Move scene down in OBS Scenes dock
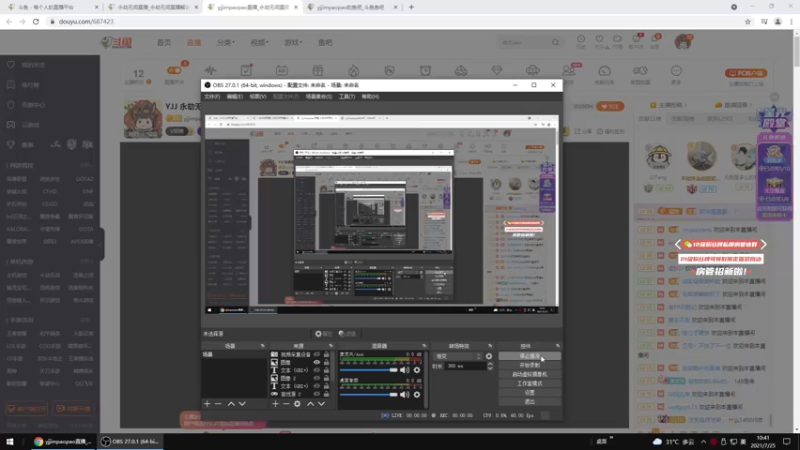800x450 pixels. click(242, 404)
